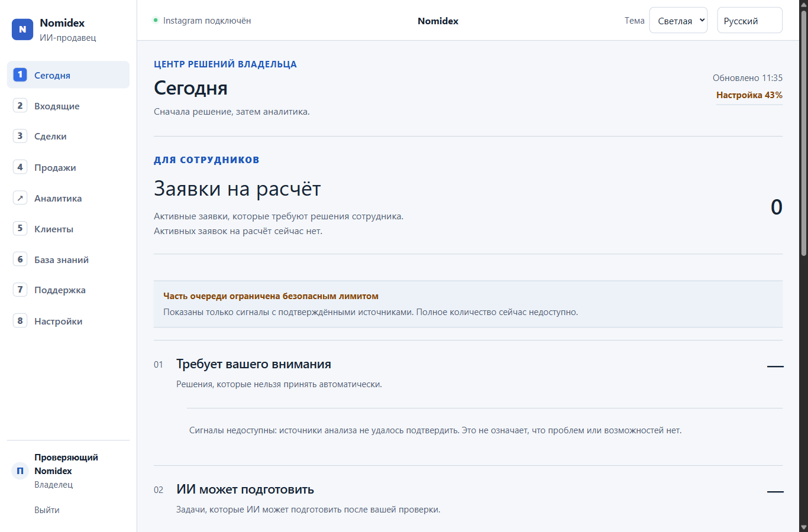Click the Выйти logout link
The width and height of the screenshot is (808, 532).
[47, 510]
